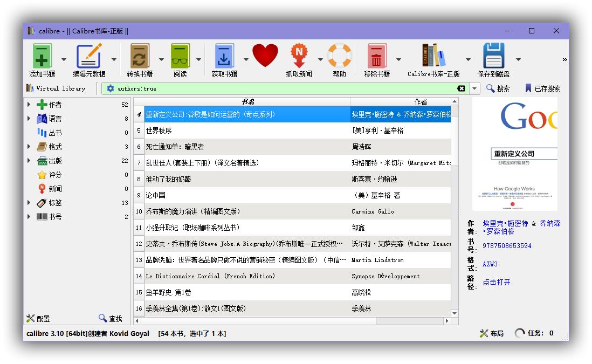Viewport: 592px width, 364px height.
Task: Click the Google book cover thumbnail
Action: 514,154
